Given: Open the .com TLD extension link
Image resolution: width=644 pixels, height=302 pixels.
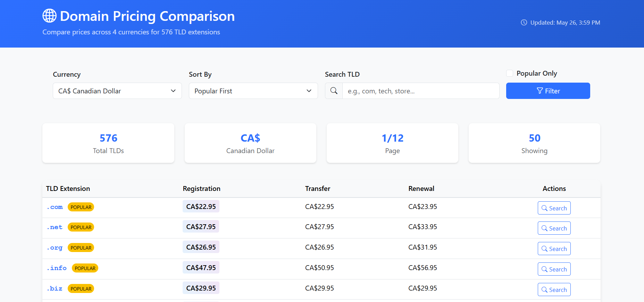Looking at the screenshot, I should click(x=55, y=207).
